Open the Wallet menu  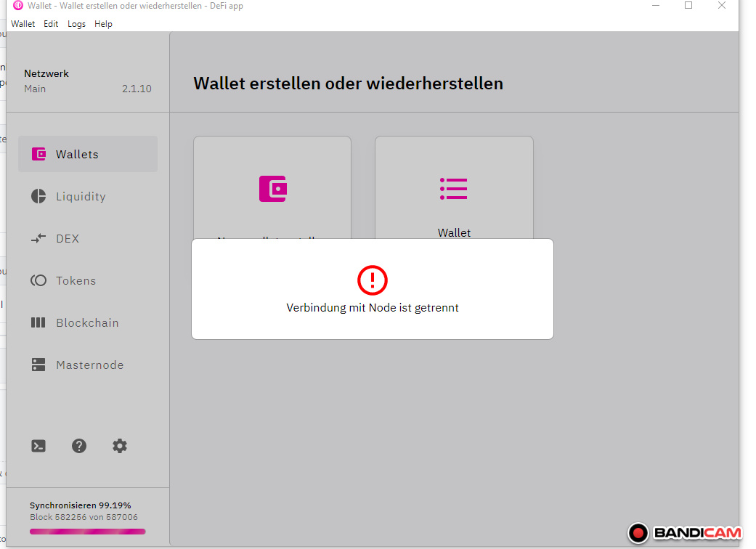click(x=23, y=24)
